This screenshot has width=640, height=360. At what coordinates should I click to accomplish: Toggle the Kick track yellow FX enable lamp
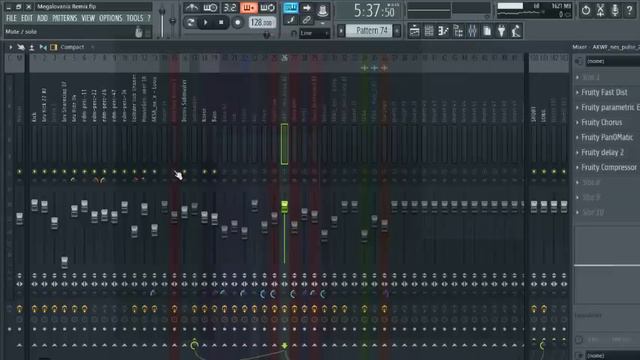34,309
